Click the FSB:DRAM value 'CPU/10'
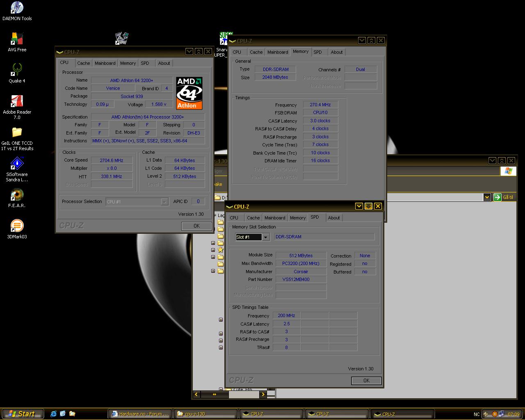Image resolution: width=525 pixels, height=420 pixels. coord(320,112)
